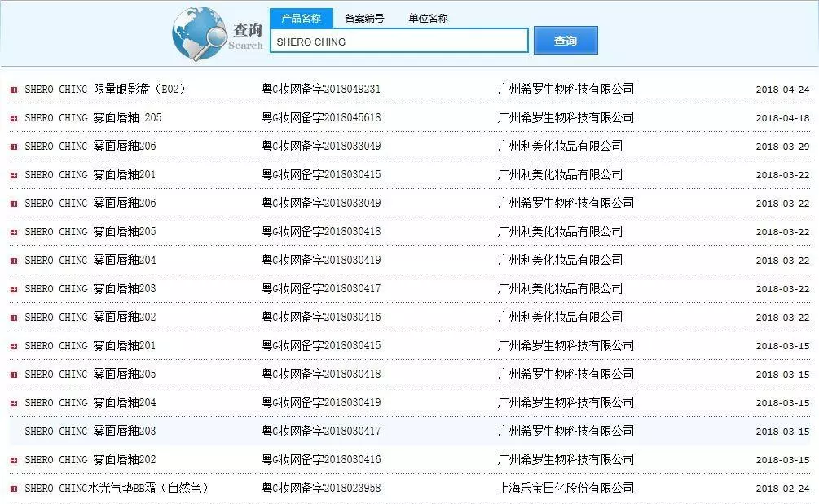
Task: Select 粤G妆网备字2018030419 in 广州利美 row
Action: click(x=321, y=261)
